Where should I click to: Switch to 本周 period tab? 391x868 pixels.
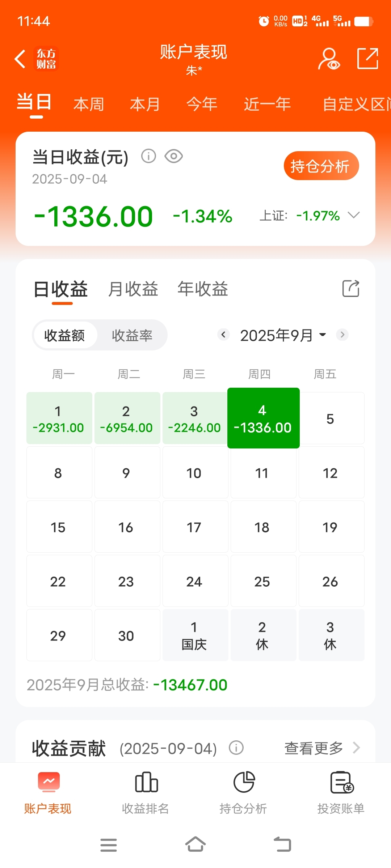[x=89, y=105]
